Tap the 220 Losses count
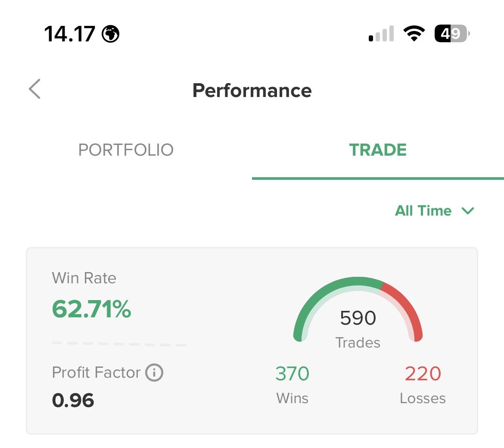This screenshot has height=448, width=504. point(423,374)
